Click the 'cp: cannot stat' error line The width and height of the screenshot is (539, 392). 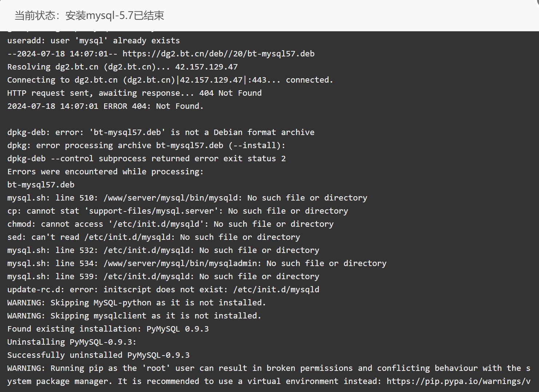pos(178,211)
